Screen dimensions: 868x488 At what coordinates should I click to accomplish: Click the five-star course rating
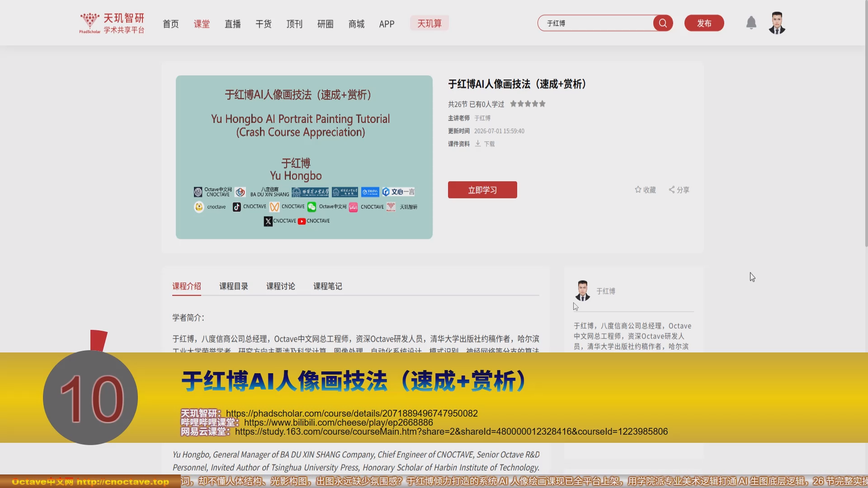(528, 104)
